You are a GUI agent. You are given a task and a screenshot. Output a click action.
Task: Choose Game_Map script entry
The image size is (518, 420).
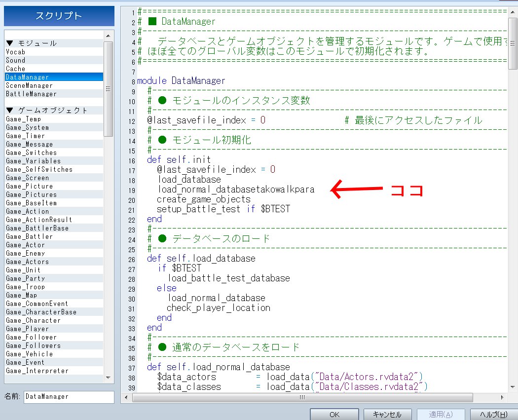[x=21, y=295]
